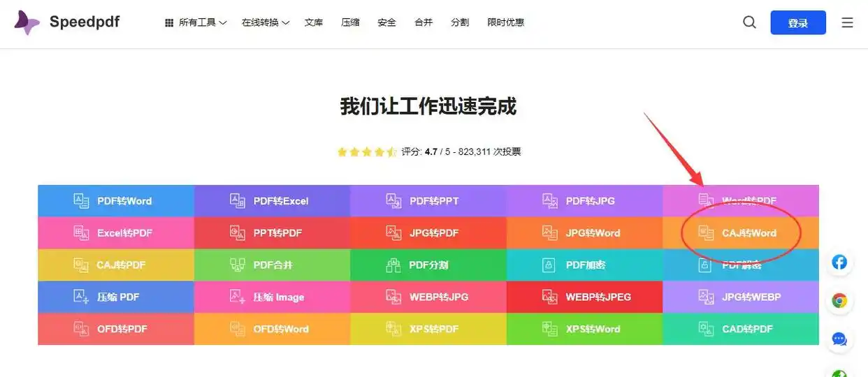Open the 压缩 menu item

(x=350, y=22)
